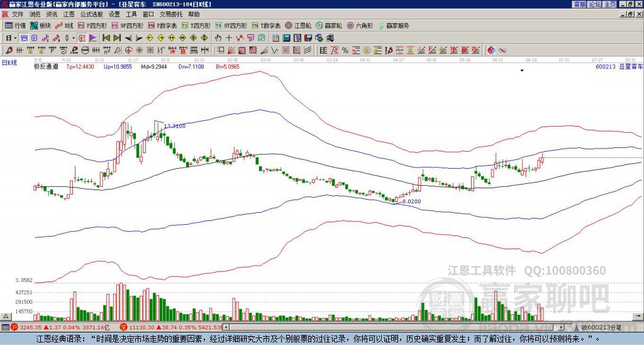Viewport: 644px width, 345px height.
Task: Click the 论坛 link in the title bar
Action: [595, 4]
